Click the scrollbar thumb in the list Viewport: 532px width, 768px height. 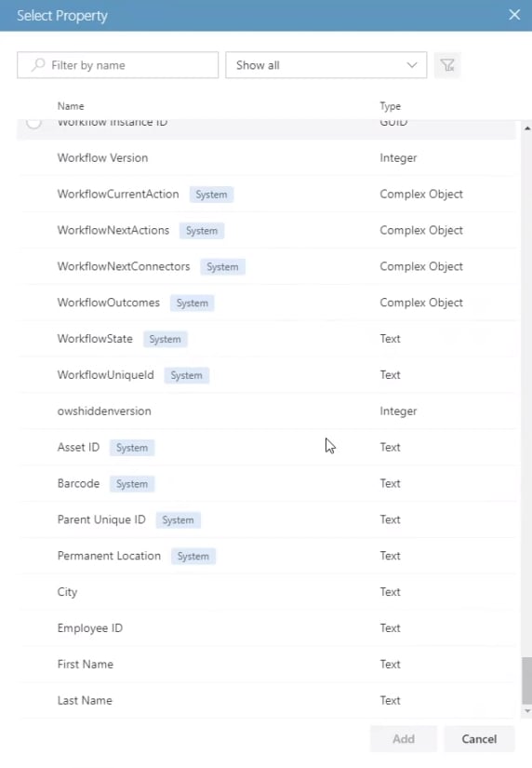click(x=526, y=680)
